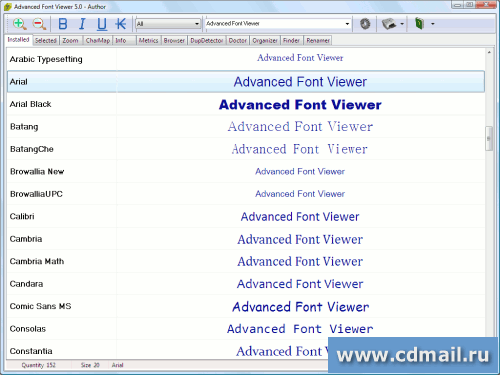500x375 pixels.
Task: Select the BrowalliaUPC font row
Action: point(246,194)
